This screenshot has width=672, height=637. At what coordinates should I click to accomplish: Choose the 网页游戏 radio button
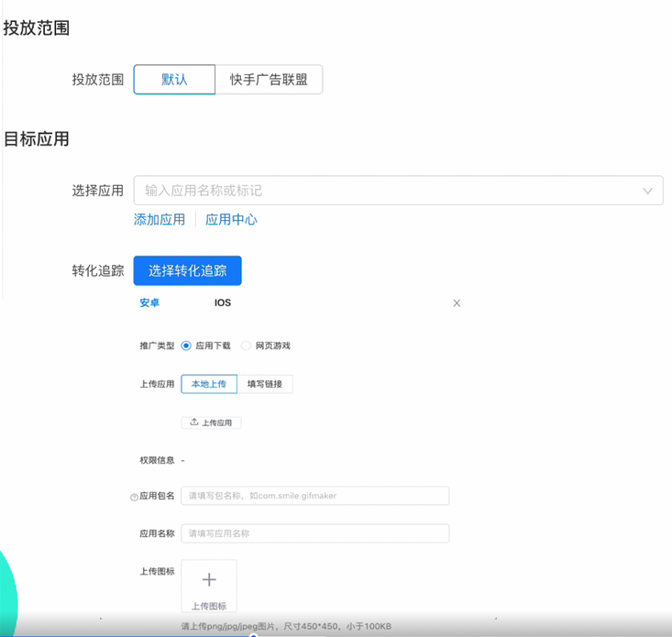click(x=246, y=346)
